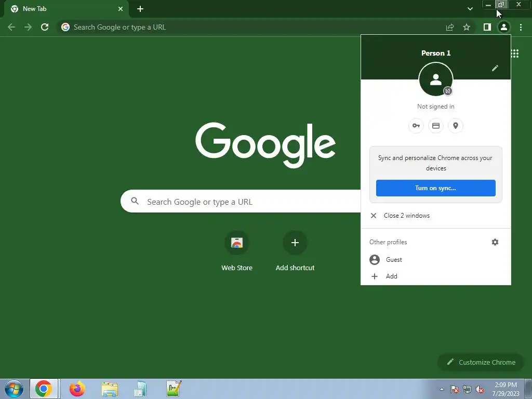Go back with the back arrow

[11, 27]
